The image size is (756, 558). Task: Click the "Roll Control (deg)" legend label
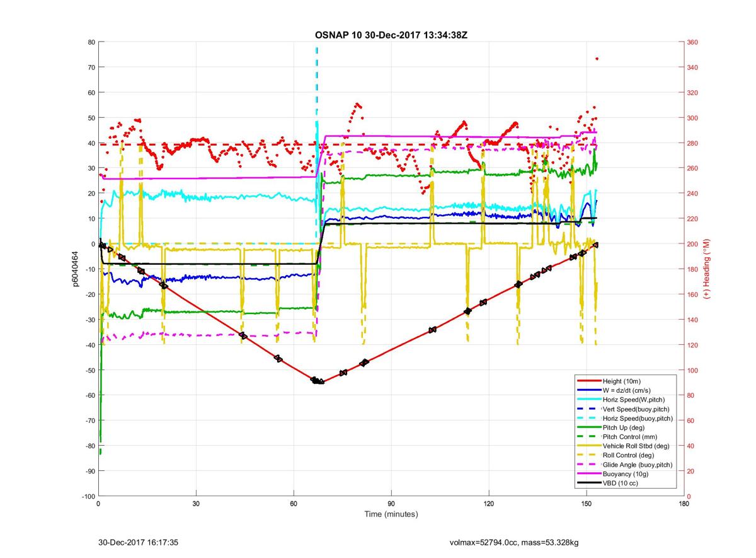click(x=628, y=455)
